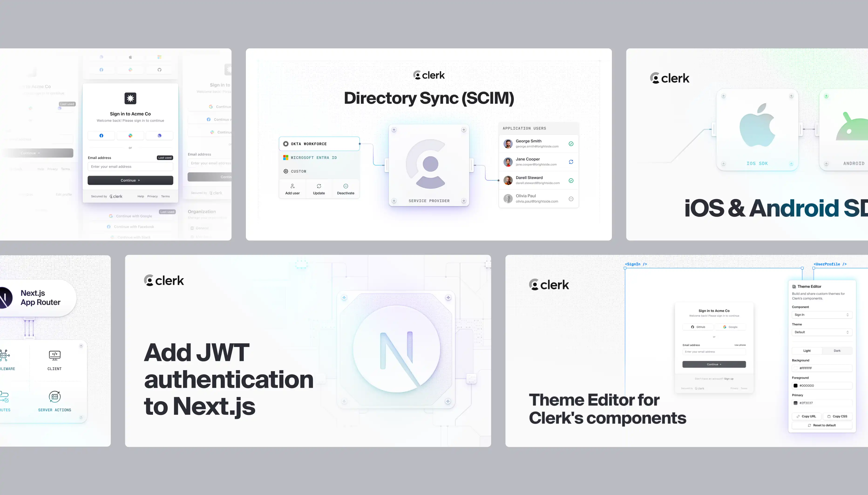The height and width of the screenshot is (495, 868).
Task: Click Reset to default button
Action: pyautogui.click(x=822, y=425)
